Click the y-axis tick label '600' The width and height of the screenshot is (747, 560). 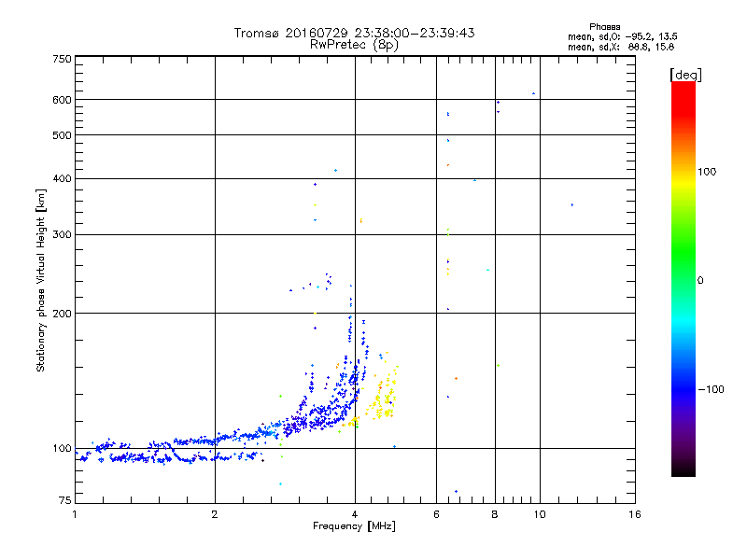pyautogui.click(x=62, y=100)
